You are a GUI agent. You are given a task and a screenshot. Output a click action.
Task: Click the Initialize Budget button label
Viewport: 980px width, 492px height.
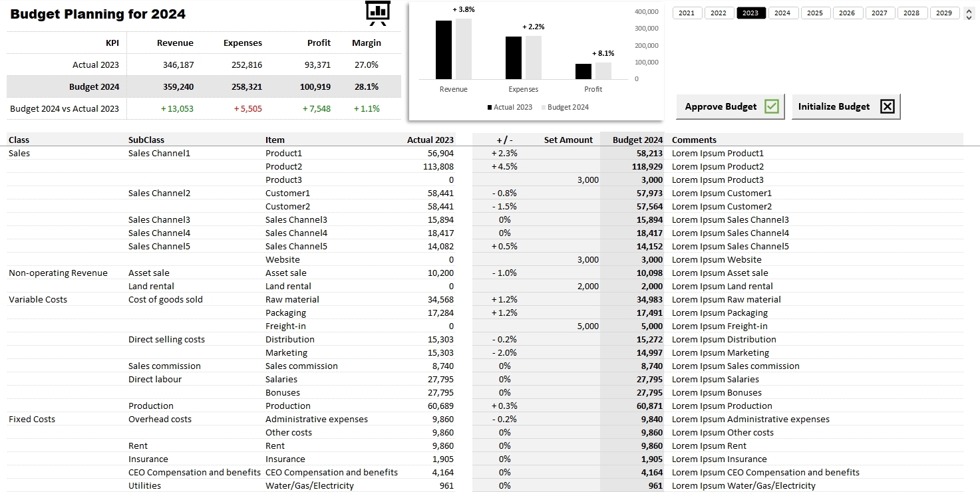834,106
